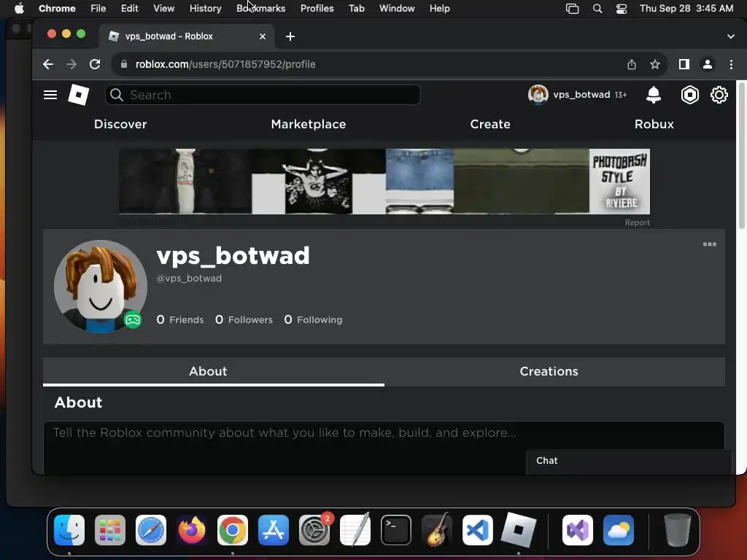
Task: Click the vps_botwad avatar in header
Action: click(538, 94)
